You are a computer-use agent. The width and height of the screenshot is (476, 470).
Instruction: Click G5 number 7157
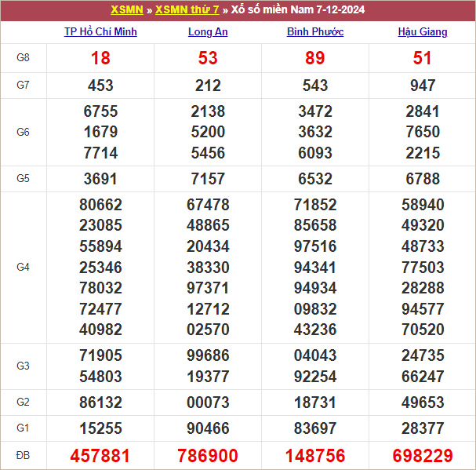coord(208,179)
